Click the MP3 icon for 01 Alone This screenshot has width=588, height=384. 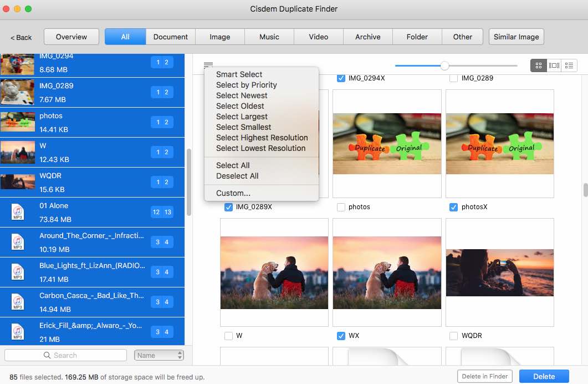coord(18,212)
